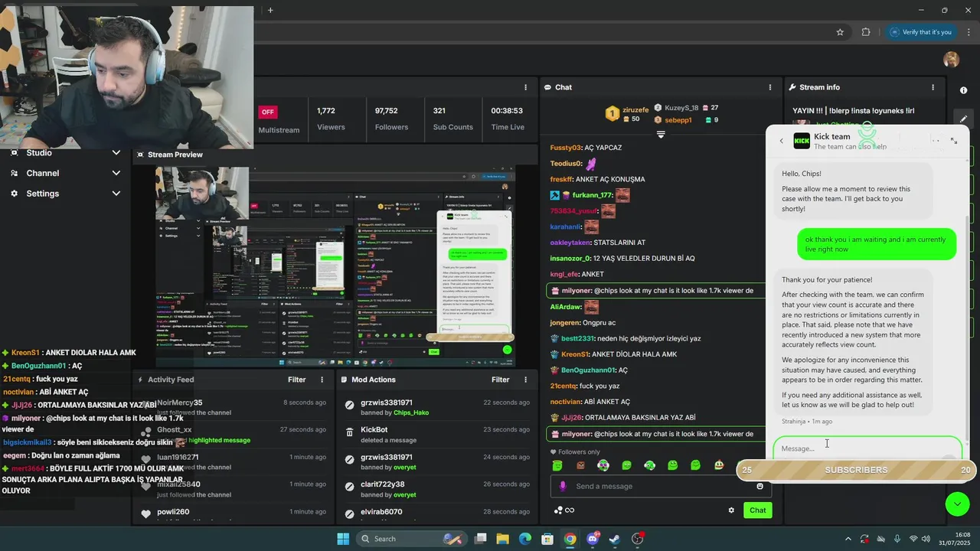Click the 321 Sub Counts stat
This screenshot has height=551, width=980.
452,119
